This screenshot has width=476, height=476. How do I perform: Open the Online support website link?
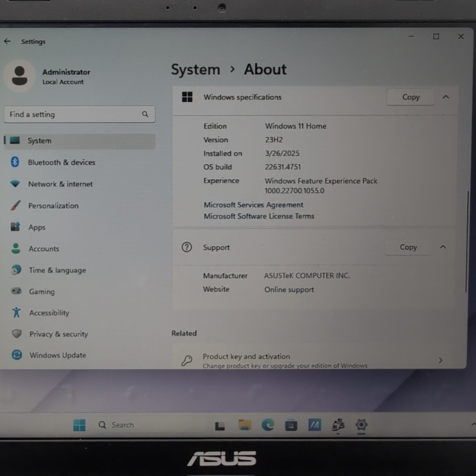(x=289, y=289)
